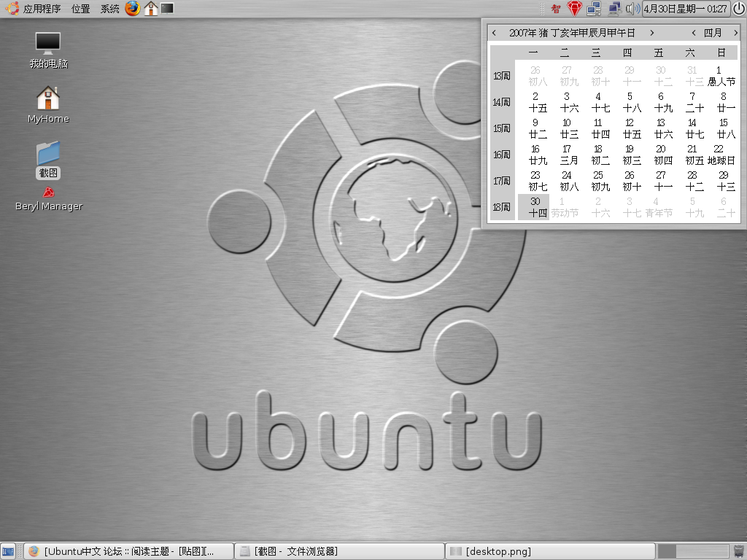Click the 16周 week label
Screen dimensions: 747x560
coord(502,155)
